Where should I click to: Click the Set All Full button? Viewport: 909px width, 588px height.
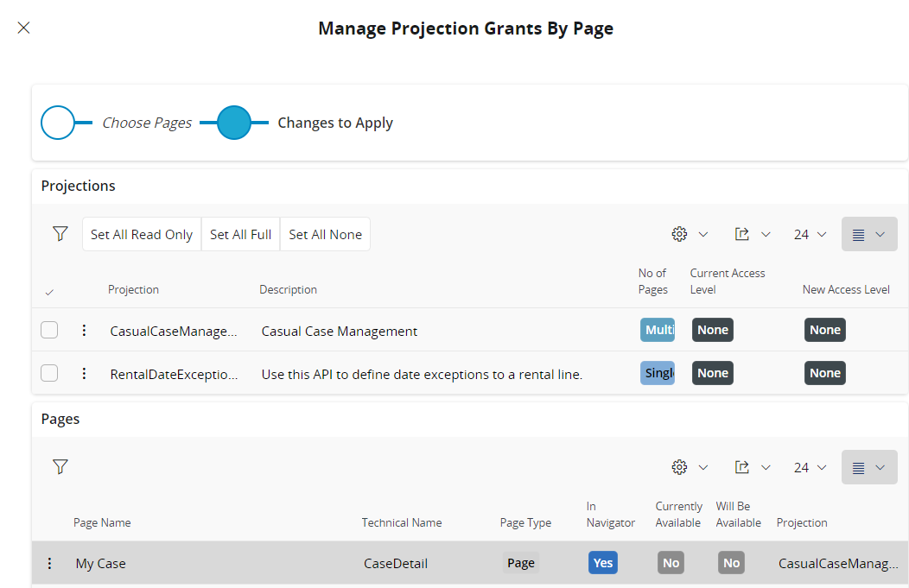coord(240,233)
